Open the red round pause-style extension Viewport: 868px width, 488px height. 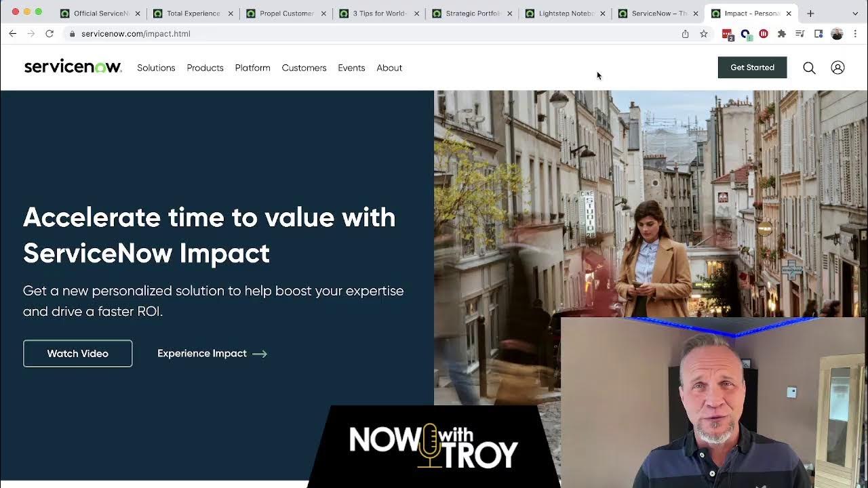click(764, 34)
